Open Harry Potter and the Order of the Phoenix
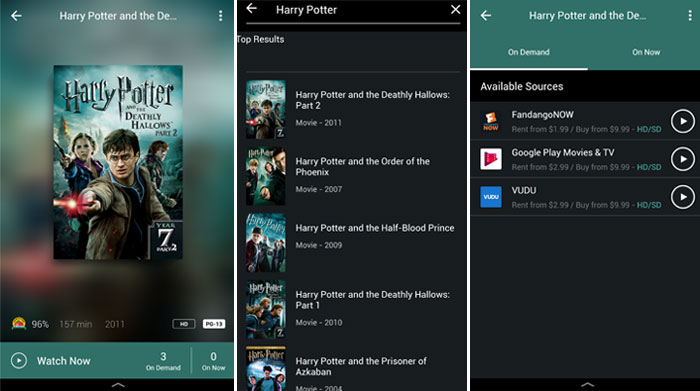Viewport: 700px width, 391px height. (x=352, y=176)
